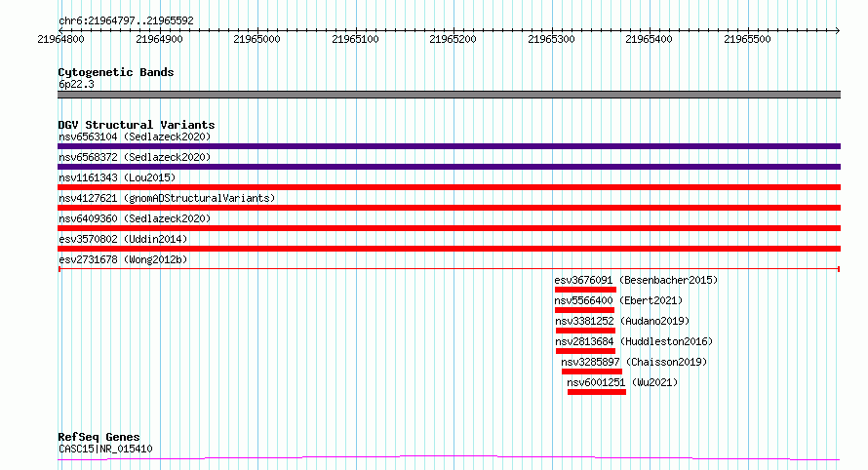Select the short red bar under nsv3285897

coord(592,372)
